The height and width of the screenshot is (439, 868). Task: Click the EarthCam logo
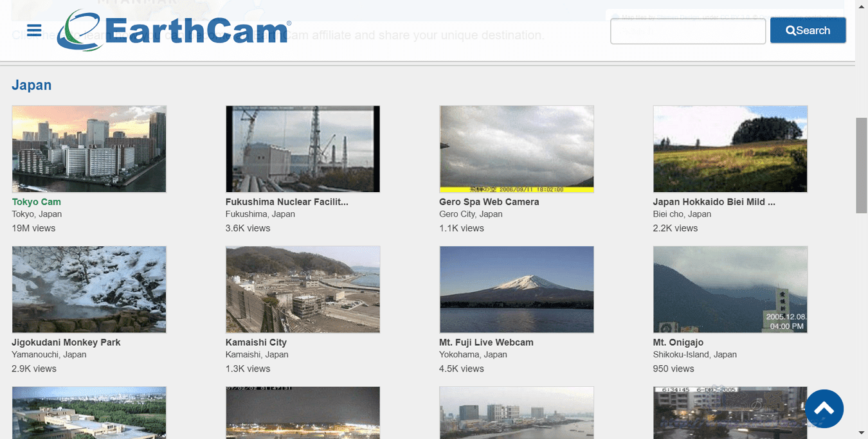[174, 30]
